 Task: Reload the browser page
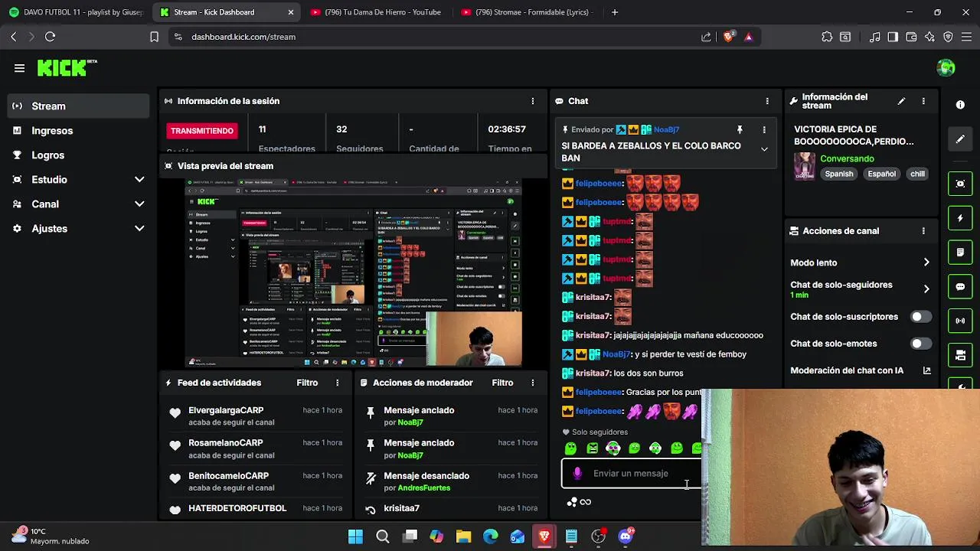tap(50, 37)
